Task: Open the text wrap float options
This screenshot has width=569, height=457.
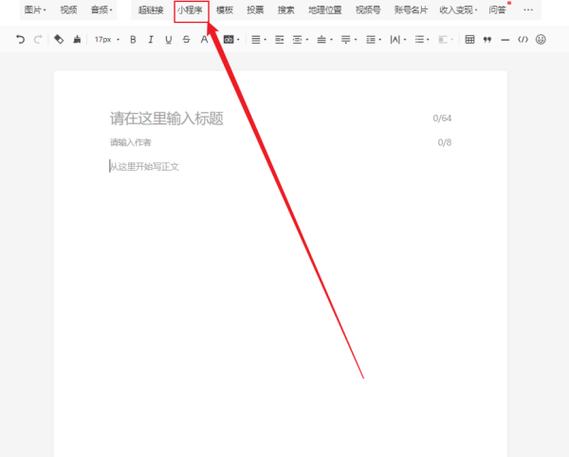Action: pos(446,40)
